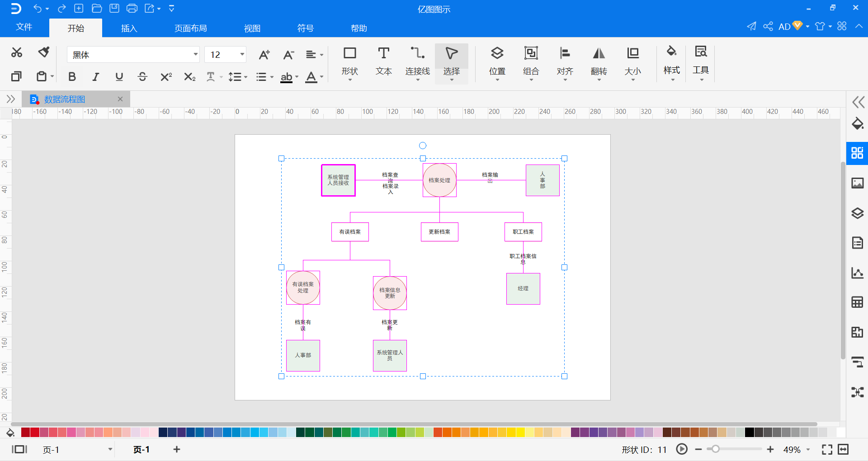Open the 插入 ribbon tab
This screenshot has height=461, width=868.
click(x=129, y=28)
